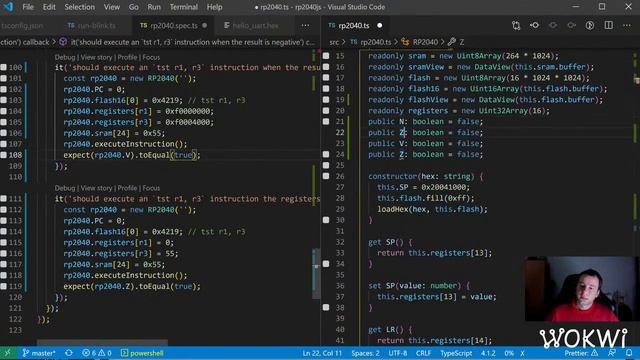Click Debug code lens above line 100

65,57
